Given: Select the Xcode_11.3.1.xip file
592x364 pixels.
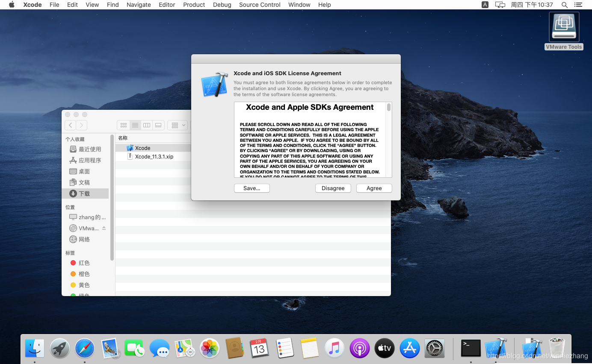Looking at the screenshot, I should (153, 157).
